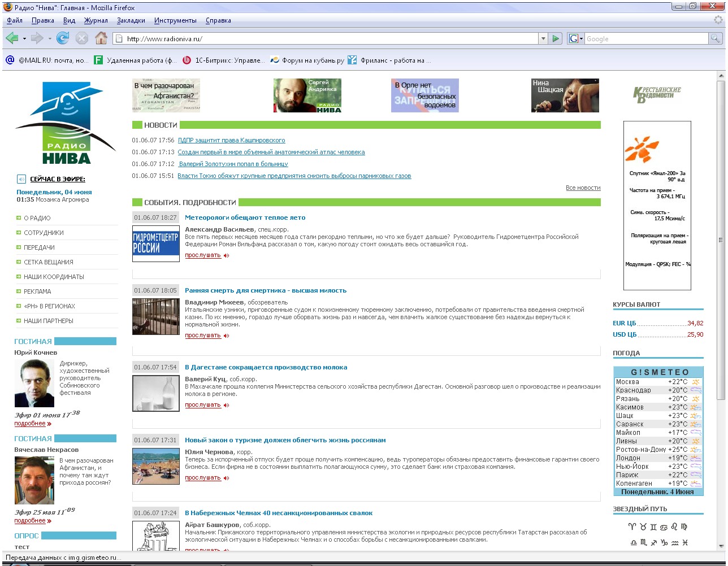Click the speaker icon beside 'Сейчас в эфире'
This screenshot has height=566, width=728.
click(x=21, y=179)
